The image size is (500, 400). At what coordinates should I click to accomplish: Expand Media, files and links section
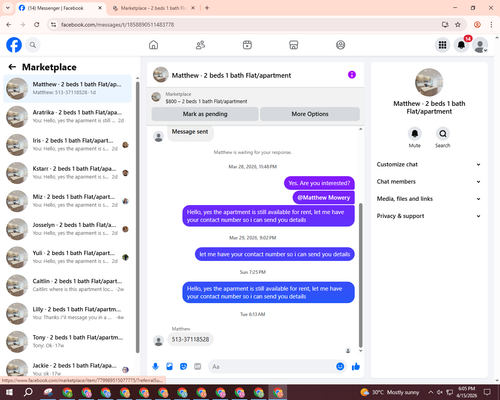coord(429,199)
